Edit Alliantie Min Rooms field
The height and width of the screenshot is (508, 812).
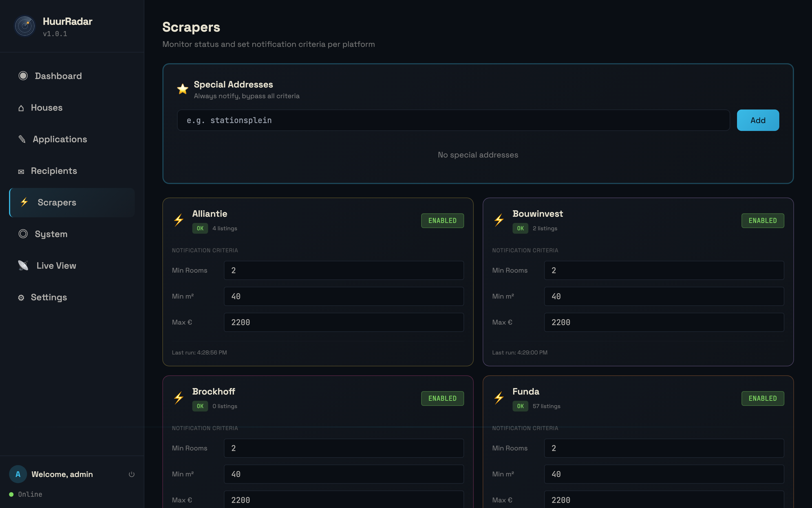tap(344, 270)
